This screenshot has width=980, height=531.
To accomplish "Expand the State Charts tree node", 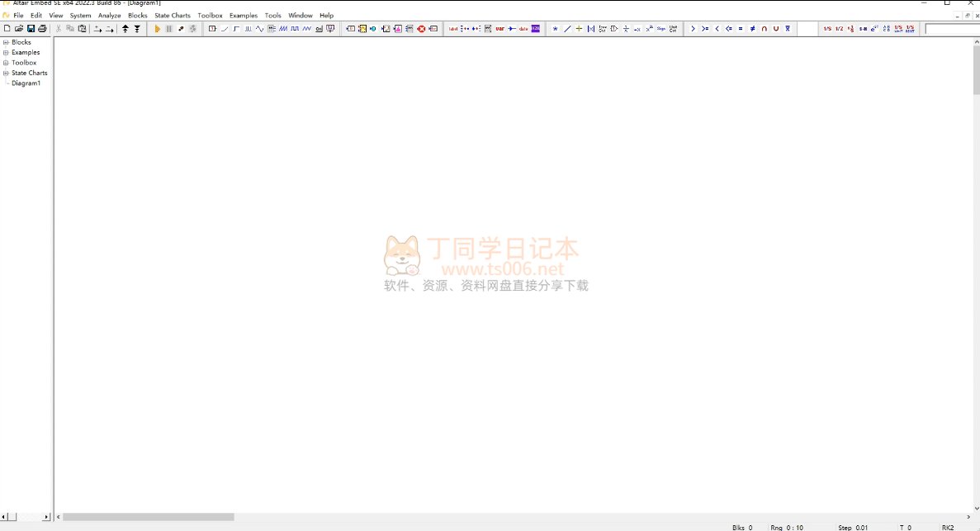I will (6, 73).
